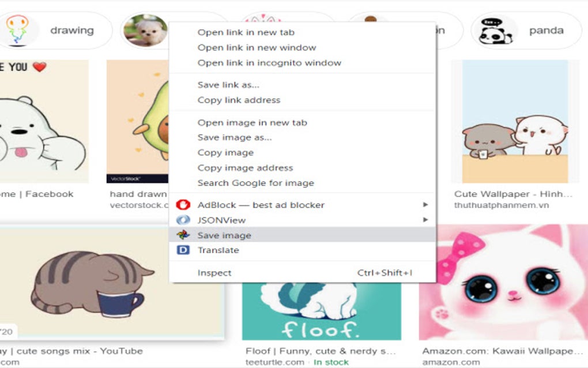Select 'Inspect' from the context menu
588x368 pixels.
[214, 272]
